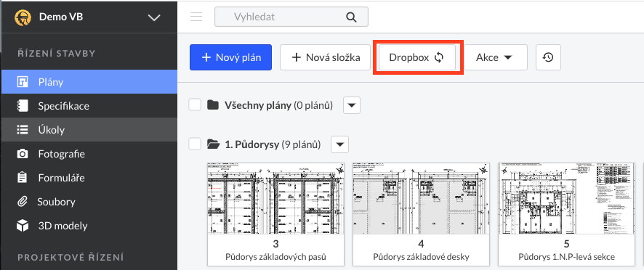Viewport: 644px width, 270px height.
Task: Click the magnifying glass search icon
Action: click(351, 17)
